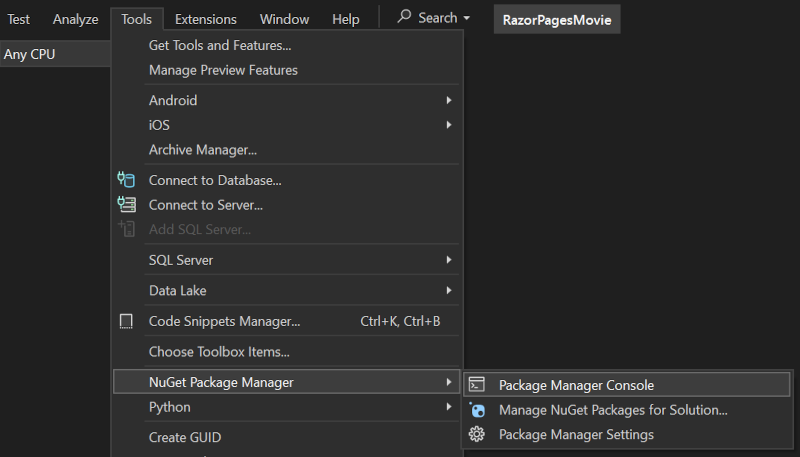Click the Package Manager Console icon

pos(478,385)
